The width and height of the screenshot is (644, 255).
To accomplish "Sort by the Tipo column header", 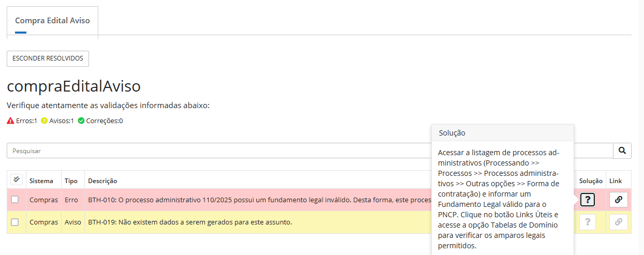I will pyautogui.click(x=71, y=181).
